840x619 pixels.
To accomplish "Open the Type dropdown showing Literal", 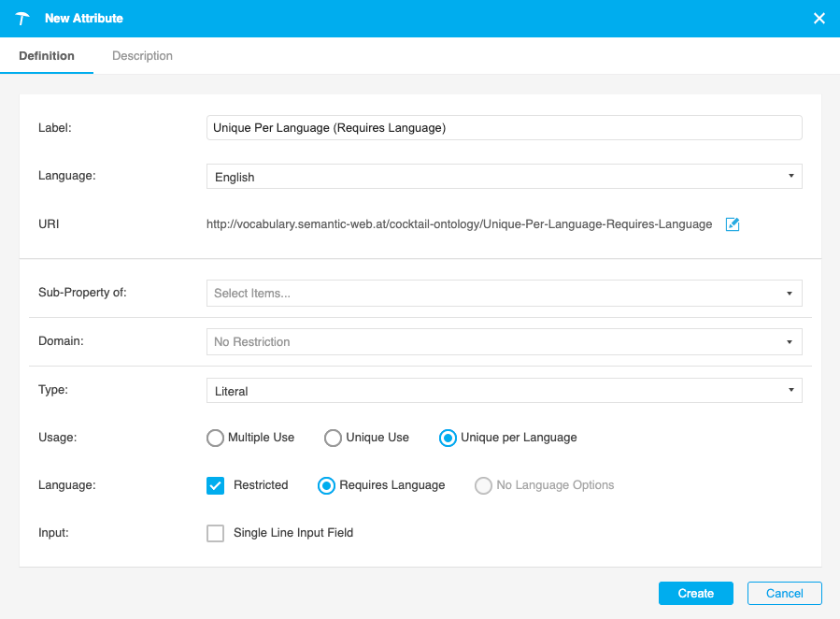I will (x=505, y=390).
